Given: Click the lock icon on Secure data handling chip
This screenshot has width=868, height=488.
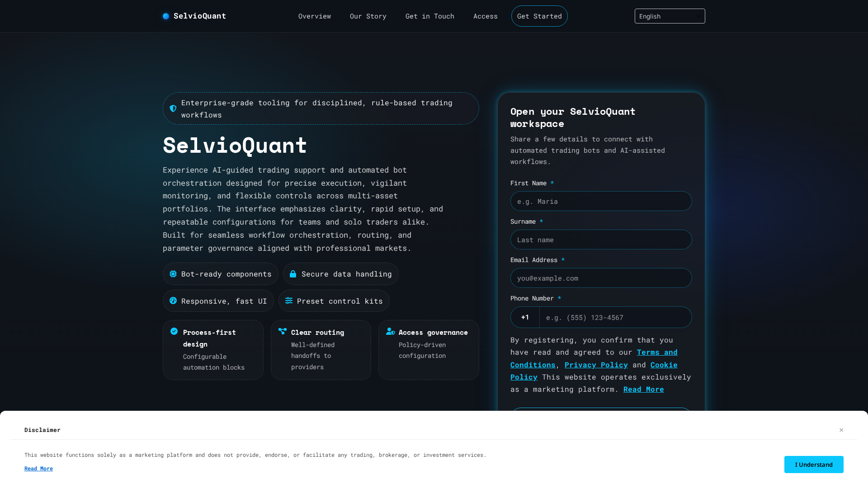Looking at the screenshot, I should click(293, 274).
